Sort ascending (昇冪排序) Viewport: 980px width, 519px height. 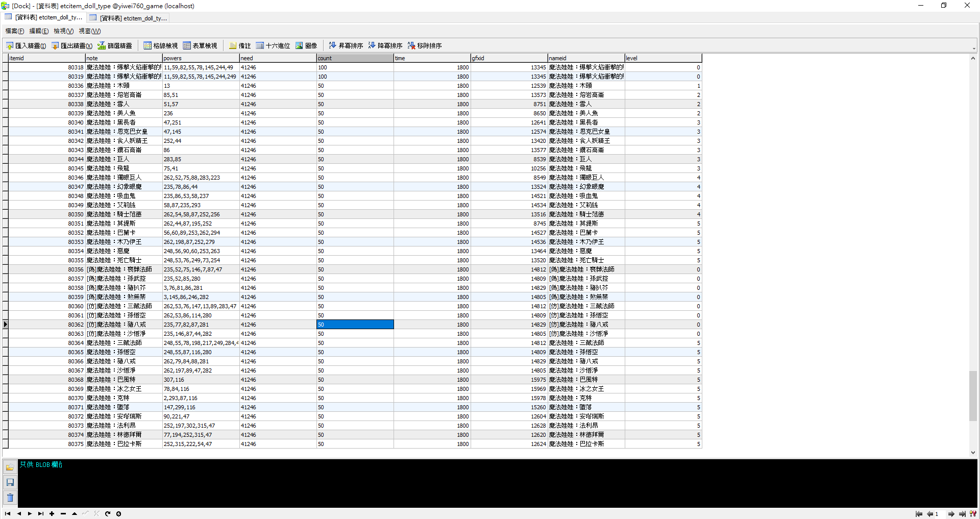tap(346, 45)
